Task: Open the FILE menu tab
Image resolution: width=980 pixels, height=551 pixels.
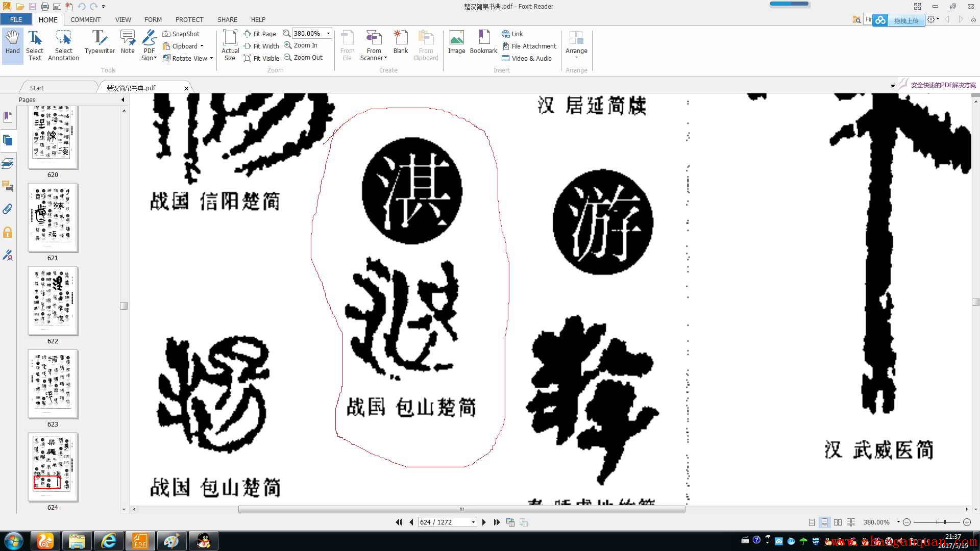Action: (16, 19)
